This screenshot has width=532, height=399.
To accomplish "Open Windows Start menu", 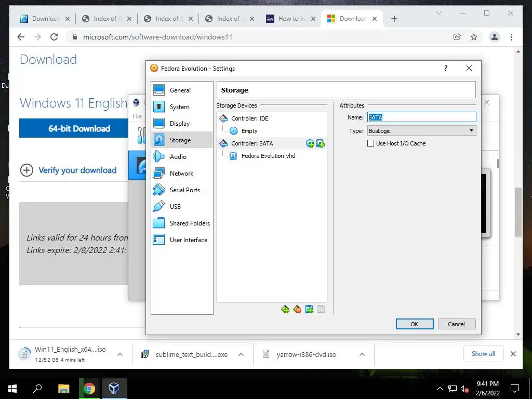I will pos(12,389).
